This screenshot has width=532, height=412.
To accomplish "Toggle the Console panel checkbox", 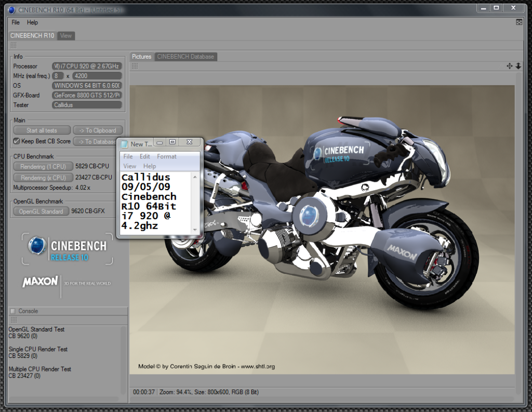I will point(13,311).
